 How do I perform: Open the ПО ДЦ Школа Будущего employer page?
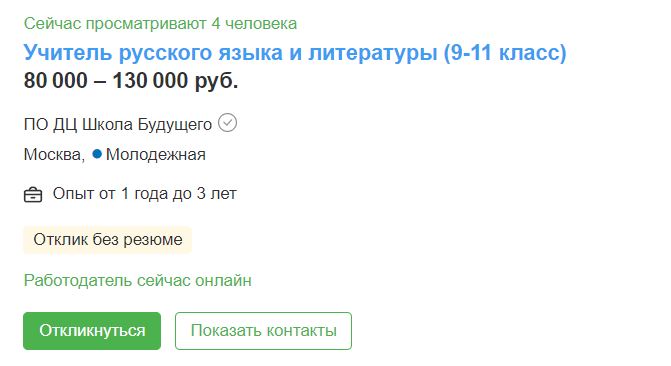pyautogui.click(x=118, y=125)
